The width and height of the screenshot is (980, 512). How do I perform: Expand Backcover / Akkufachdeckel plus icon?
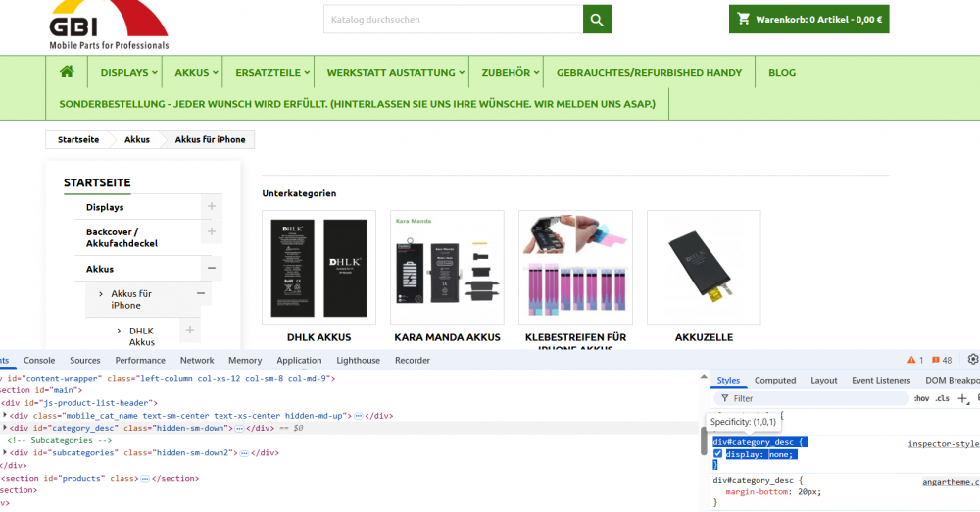212,231
